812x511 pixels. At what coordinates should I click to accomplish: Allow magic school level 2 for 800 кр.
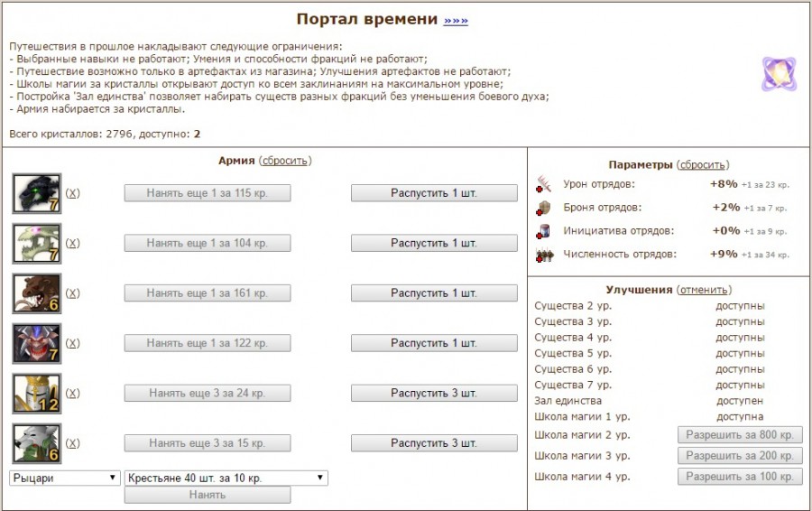tap(740, 435)
